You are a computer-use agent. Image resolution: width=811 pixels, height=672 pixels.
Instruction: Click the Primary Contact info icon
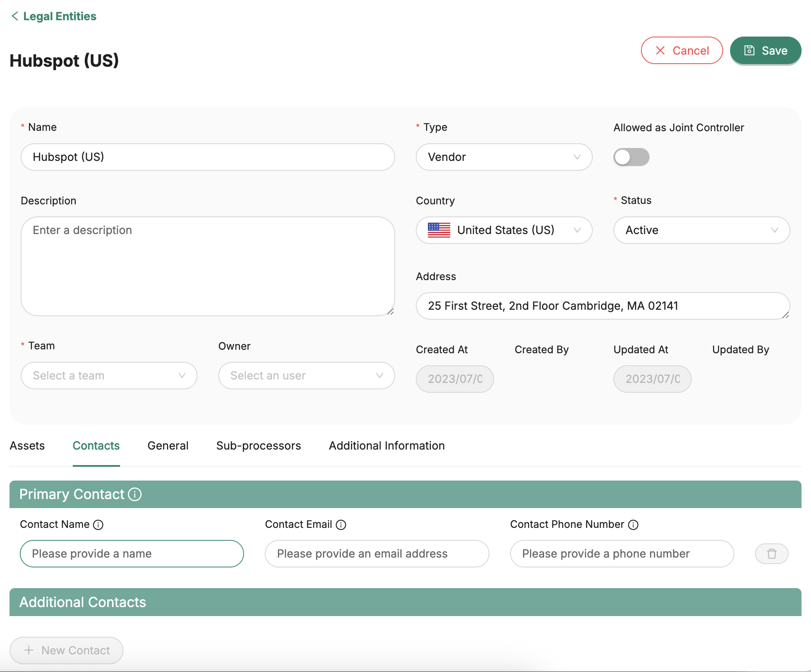tap(135, 494)
